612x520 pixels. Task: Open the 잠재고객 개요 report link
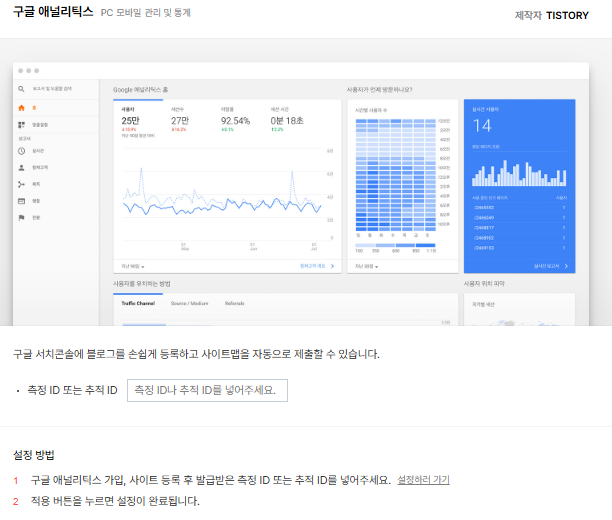point(317,266)
